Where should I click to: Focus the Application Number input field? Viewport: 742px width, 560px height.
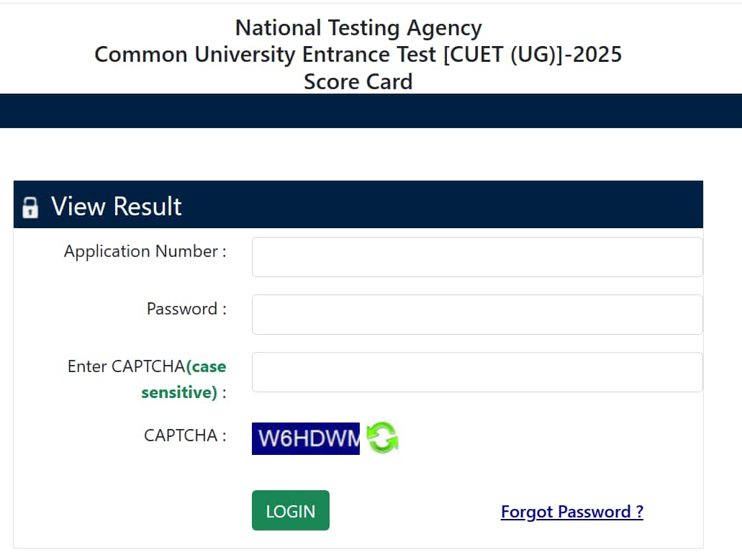(x=477, y=257)
